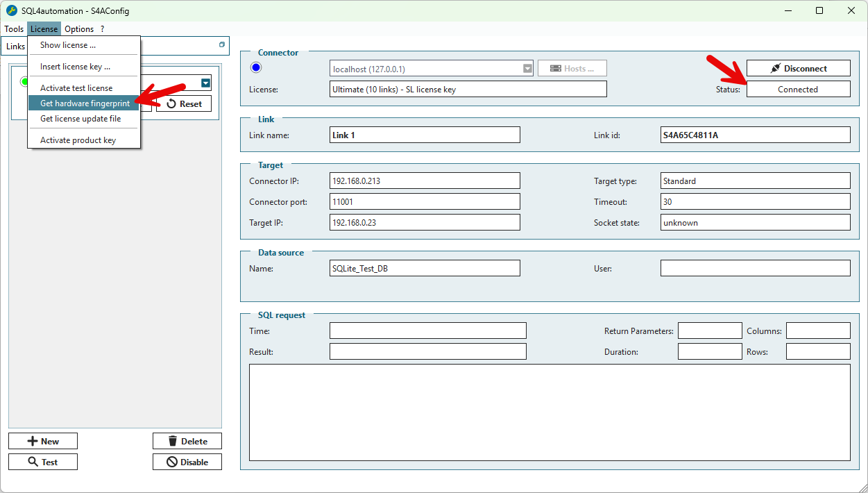
Task: Click the Reset button
Action: 184,103
